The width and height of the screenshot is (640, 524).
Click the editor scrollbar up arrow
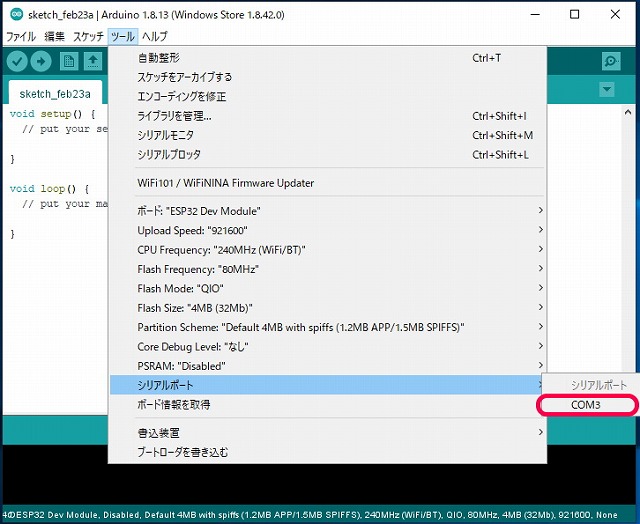click(628, 112)
